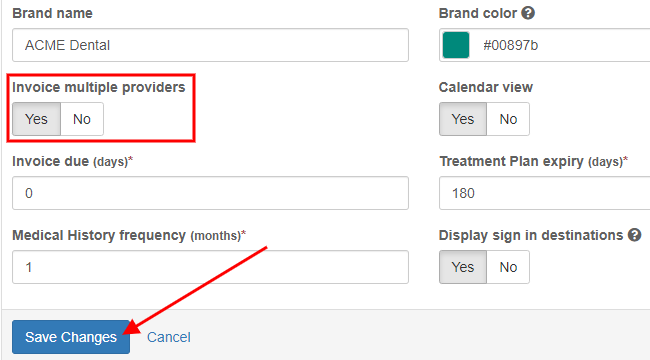Focus the Invoice due days field

211,193
